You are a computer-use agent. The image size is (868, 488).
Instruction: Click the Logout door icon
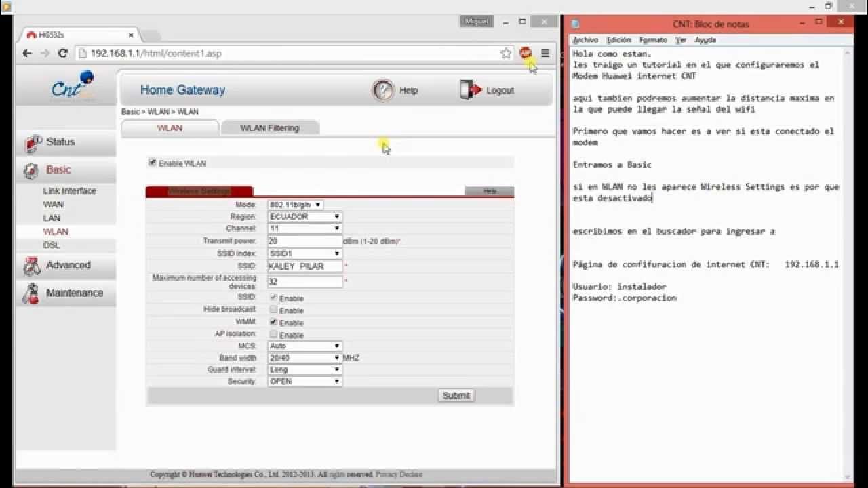471,90
